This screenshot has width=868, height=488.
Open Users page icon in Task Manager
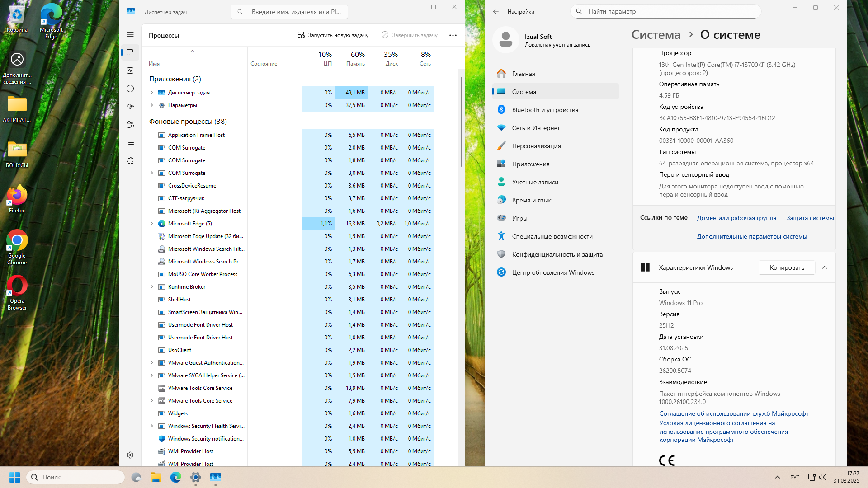pos(130,125)
